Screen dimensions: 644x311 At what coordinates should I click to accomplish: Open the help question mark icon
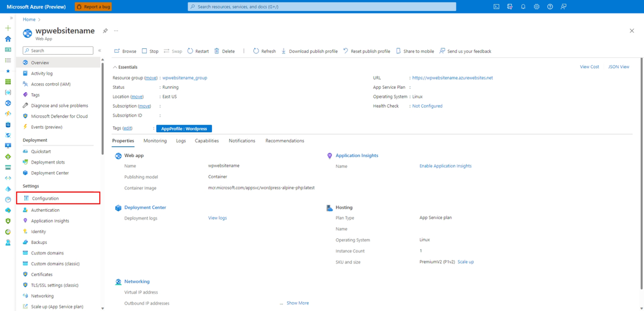coord(550,6)
